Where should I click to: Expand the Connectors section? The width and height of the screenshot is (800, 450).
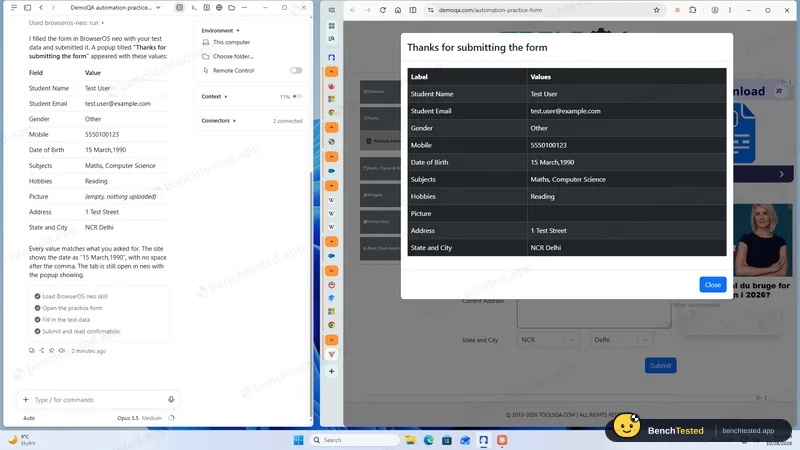pyautogui.click(x=218, y=121)
